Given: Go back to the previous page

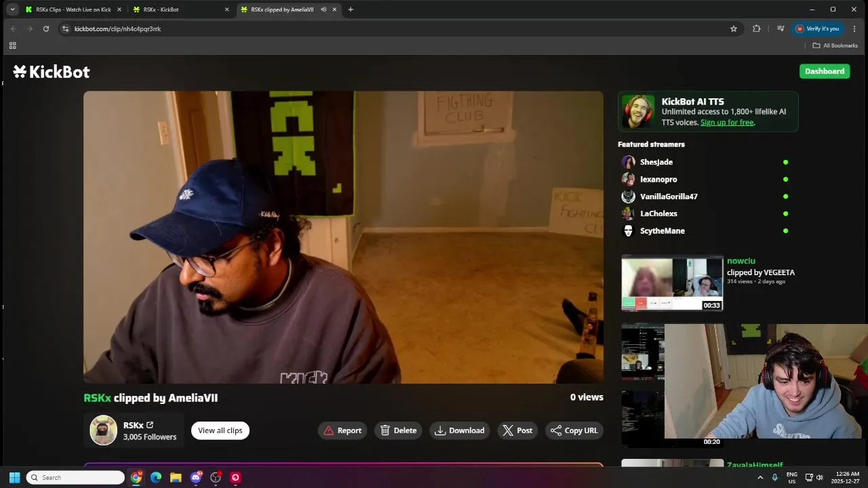Looking at the screenshot, I should (14, 28).
